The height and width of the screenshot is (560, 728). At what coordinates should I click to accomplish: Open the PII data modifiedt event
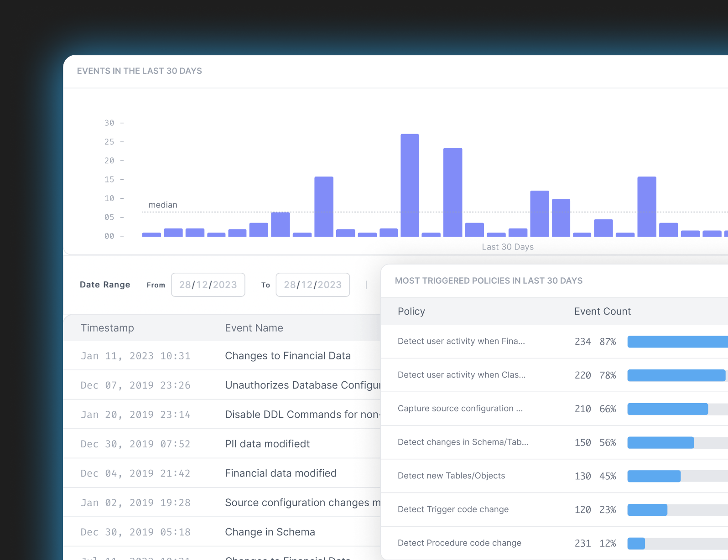[x=267, y=444]
